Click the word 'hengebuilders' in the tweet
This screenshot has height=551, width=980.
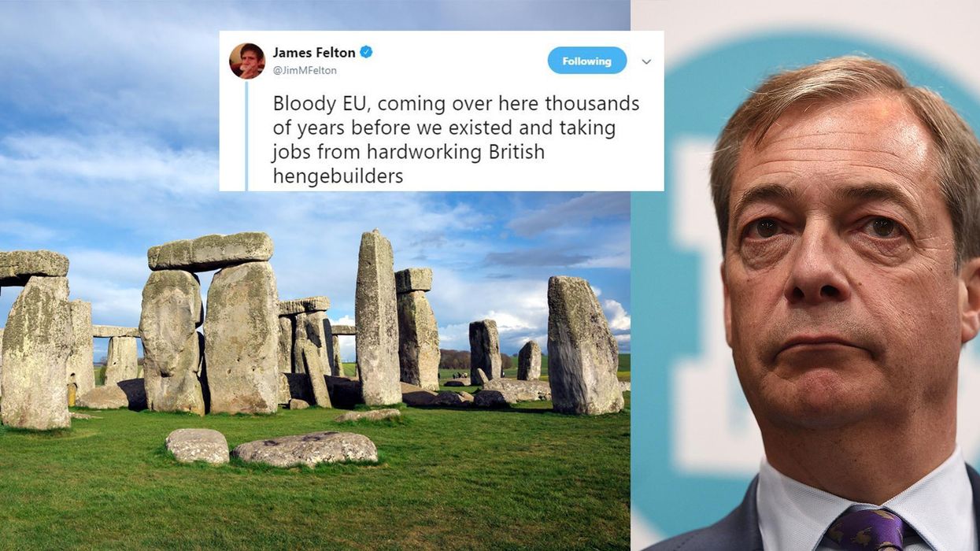[x=338, y=176]
